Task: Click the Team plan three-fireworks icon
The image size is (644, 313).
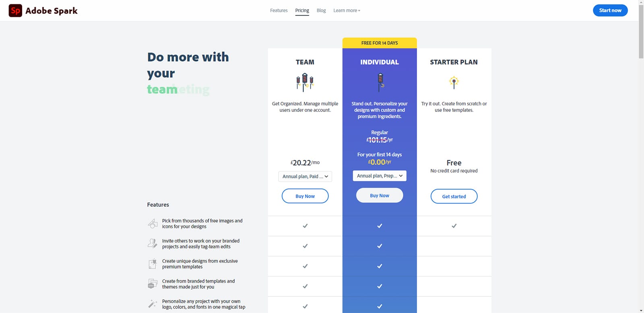Action: point(305,82)
